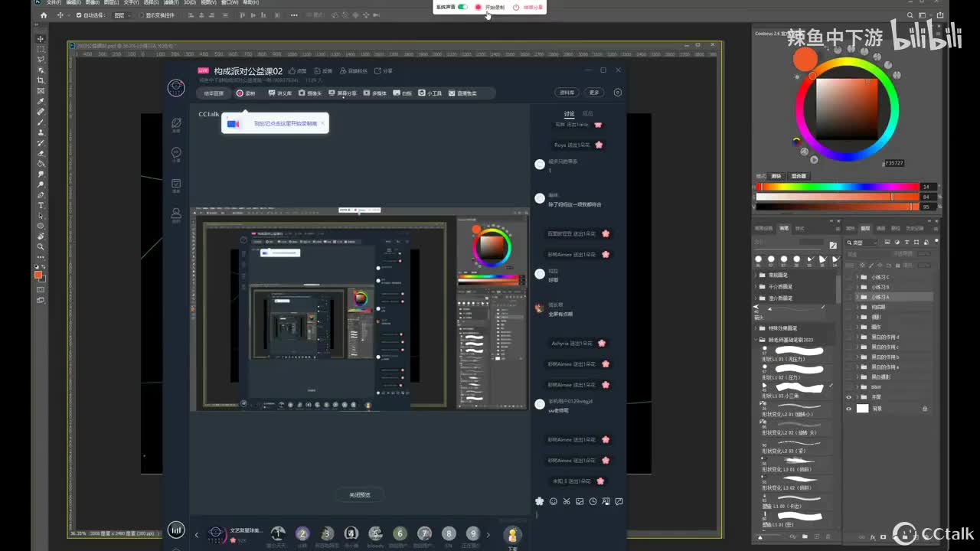Adjust the hue slider in color panel
This screenshot has width=980, height=551.
837,187
